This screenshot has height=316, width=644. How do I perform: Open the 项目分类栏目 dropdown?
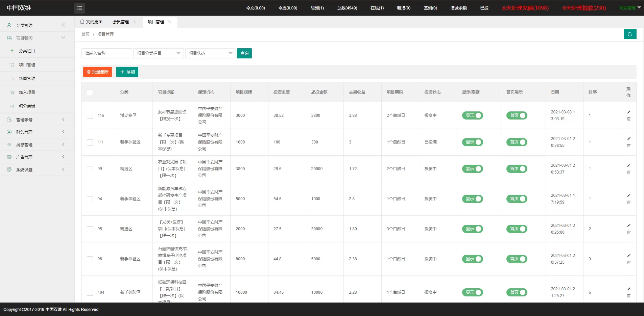(158, 53)
